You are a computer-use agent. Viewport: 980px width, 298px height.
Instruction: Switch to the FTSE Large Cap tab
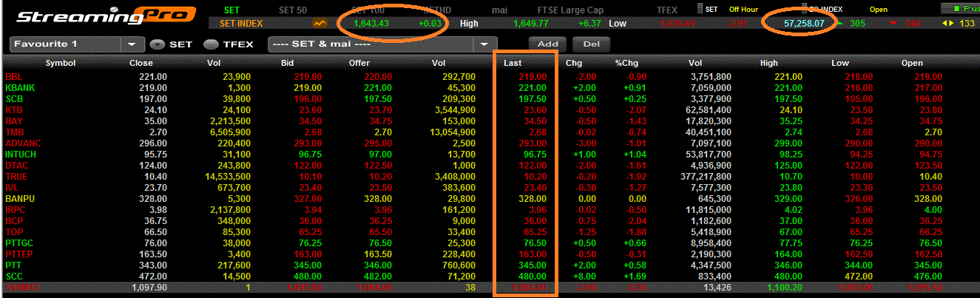click(570, 10)
